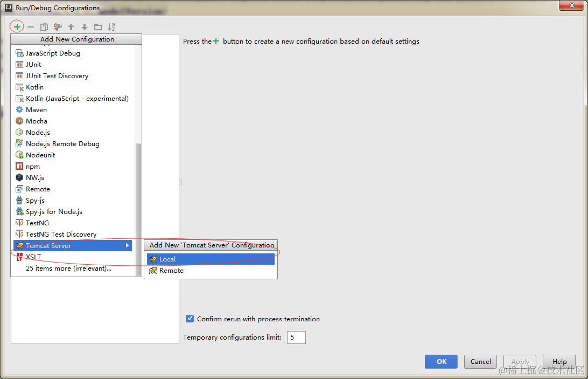The width and height of the screenshot is (588, 379).
Task: Open Edit Defaults wrench icon
Action: pos(58,26)
